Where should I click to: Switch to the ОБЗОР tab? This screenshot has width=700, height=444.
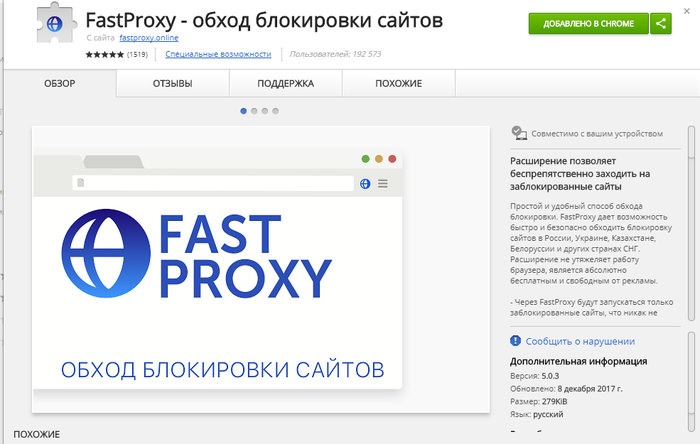(60, 83)
